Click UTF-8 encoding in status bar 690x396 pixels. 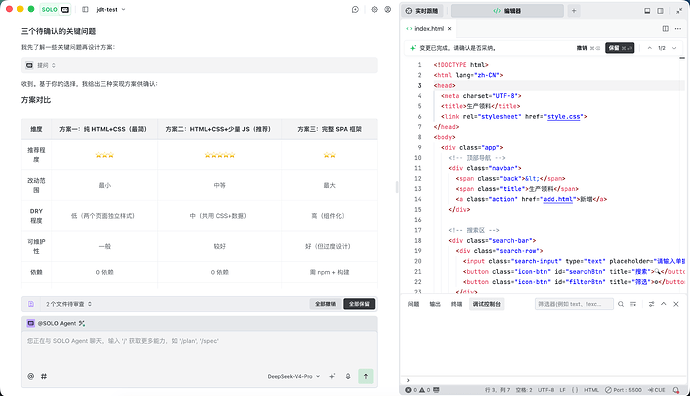[546, 390]
